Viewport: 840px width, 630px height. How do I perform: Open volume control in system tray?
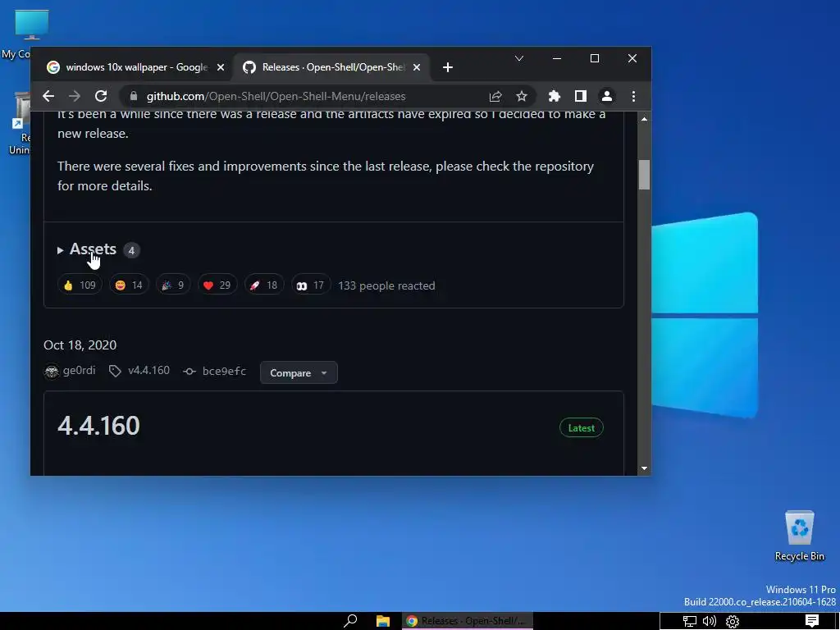tap(710, 622)
